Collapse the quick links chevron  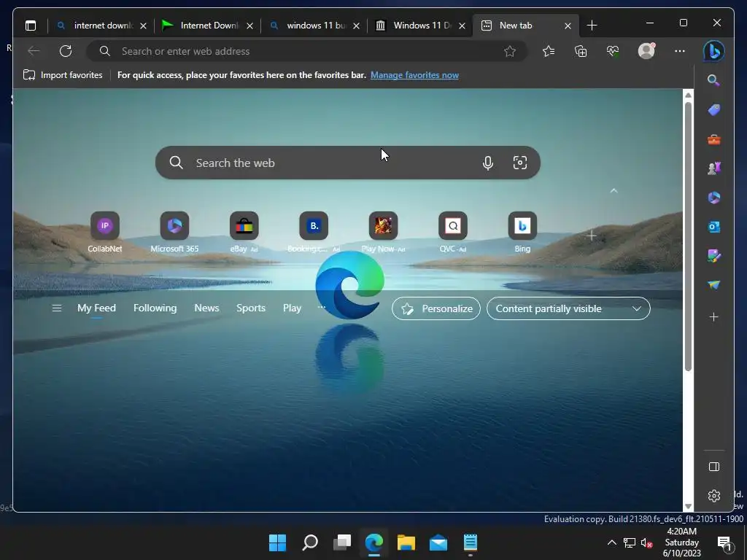[x=614, y=191]
